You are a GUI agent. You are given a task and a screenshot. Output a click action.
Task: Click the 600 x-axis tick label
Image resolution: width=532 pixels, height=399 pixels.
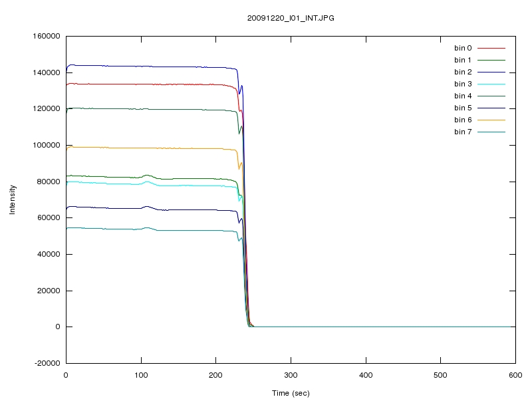pyautogui.click(x=515, y=375)
